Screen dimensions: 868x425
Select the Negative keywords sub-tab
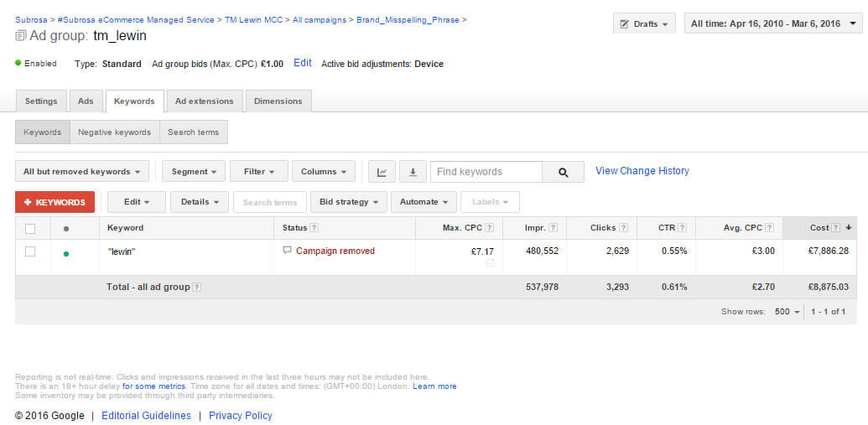(x=115, y=132)
